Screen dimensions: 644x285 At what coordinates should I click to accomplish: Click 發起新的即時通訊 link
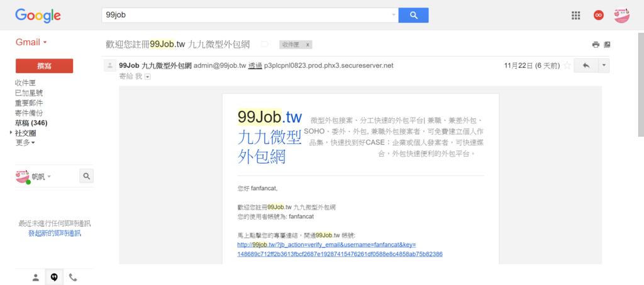click(55, 233)
